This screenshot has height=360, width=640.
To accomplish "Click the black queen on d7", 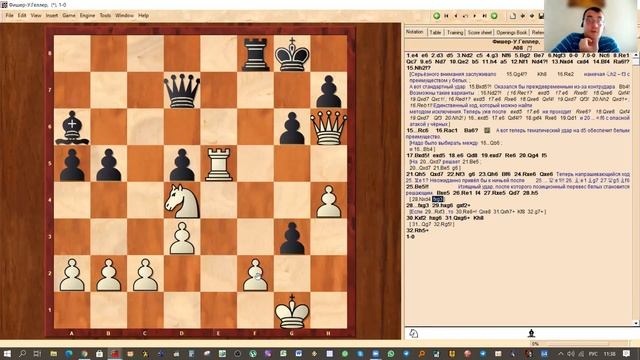I will tap(182, 91).
